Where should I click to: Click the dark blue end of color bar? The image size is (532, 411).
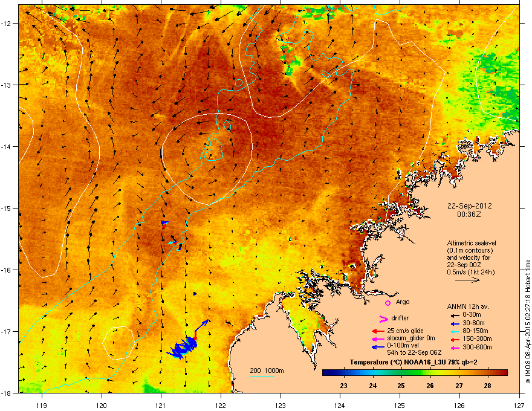click(x=328, y=372)
